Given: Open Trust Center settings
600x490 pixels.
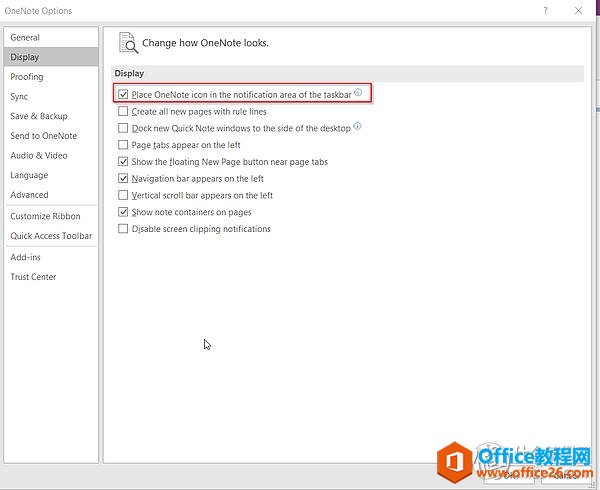Looking at the screenshot, I should pyautogui.click(x=51, y=277).
